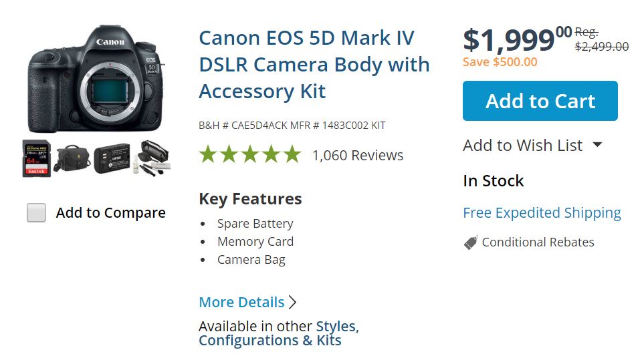Click the $1,999 price text
The height and width of the screenshot is (364, 642).
pyautogui.click(x=510, y=41)
